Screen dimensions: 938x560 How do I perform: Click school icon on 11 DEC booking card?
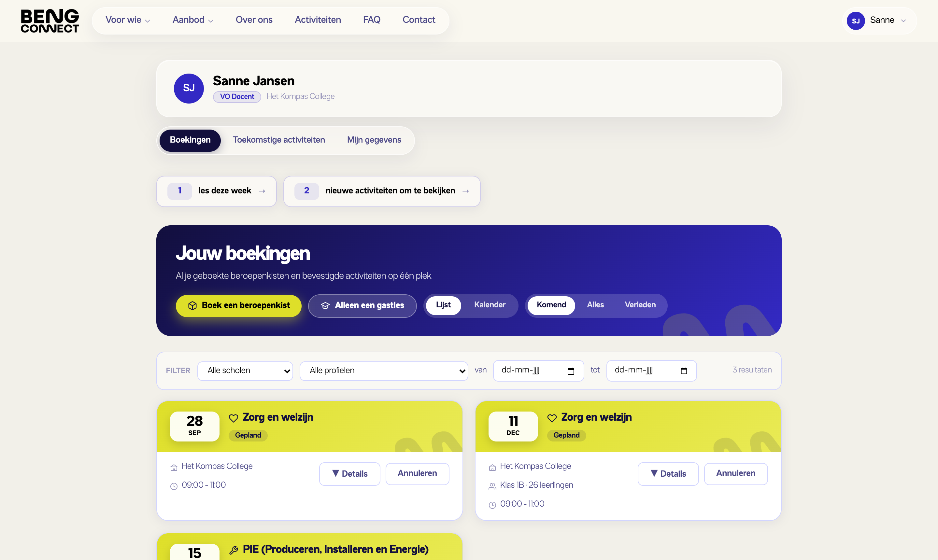(x=492, y=468)
